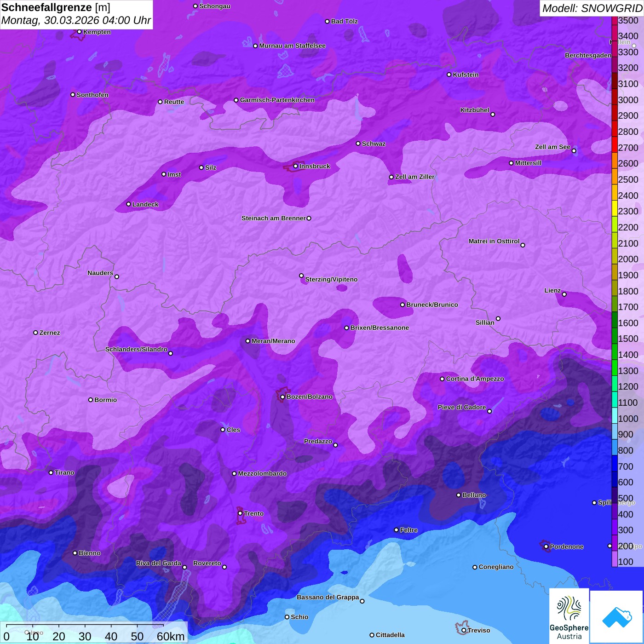Click the Sillian label
The height and width of the screenshot is (644, 644).
pyautogui.click(x=485, y=322)
